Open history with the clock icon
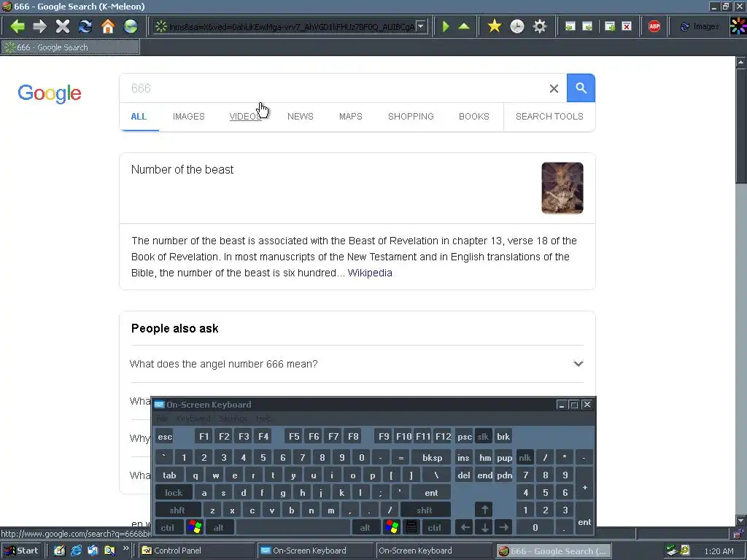The width and height of the screenshot is (747, 560). click(x=517, y=26)
